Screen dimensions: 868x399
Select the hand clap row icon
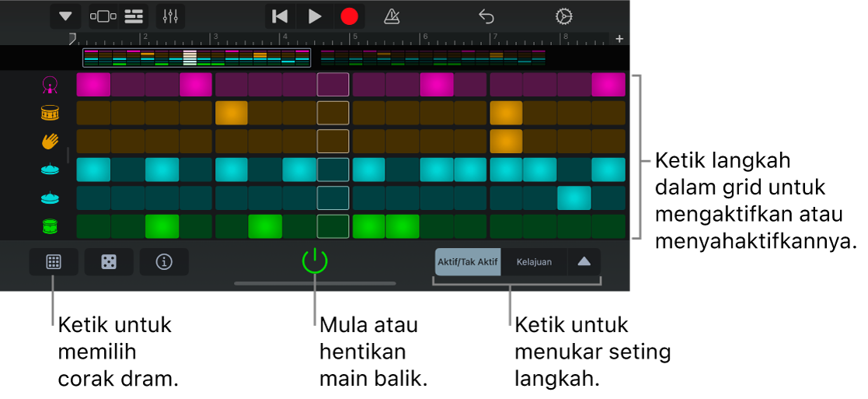click(x=50, y=142)
